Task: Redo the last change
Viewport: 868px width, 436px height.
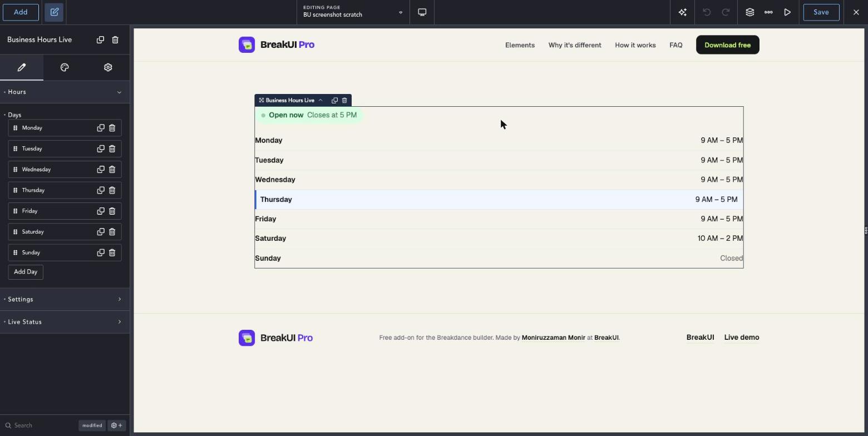Action: tap(726, 12)
